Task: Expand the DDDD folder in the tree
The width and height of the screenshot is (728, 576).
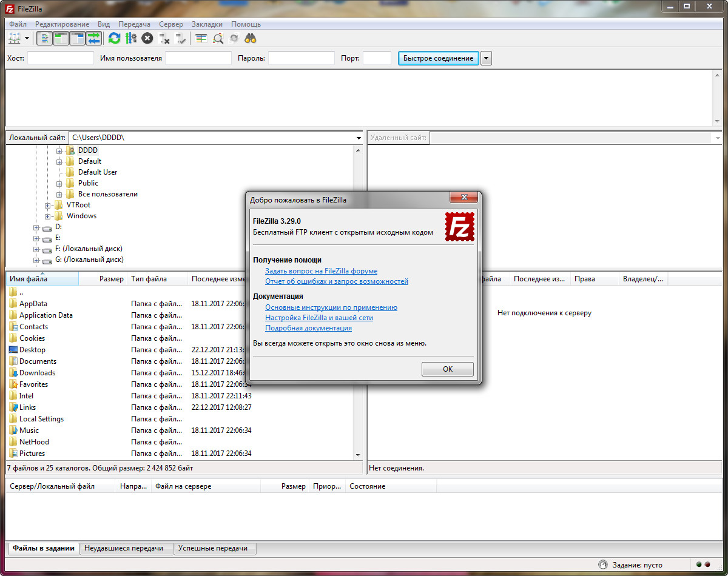Action: tap(59, 150)
